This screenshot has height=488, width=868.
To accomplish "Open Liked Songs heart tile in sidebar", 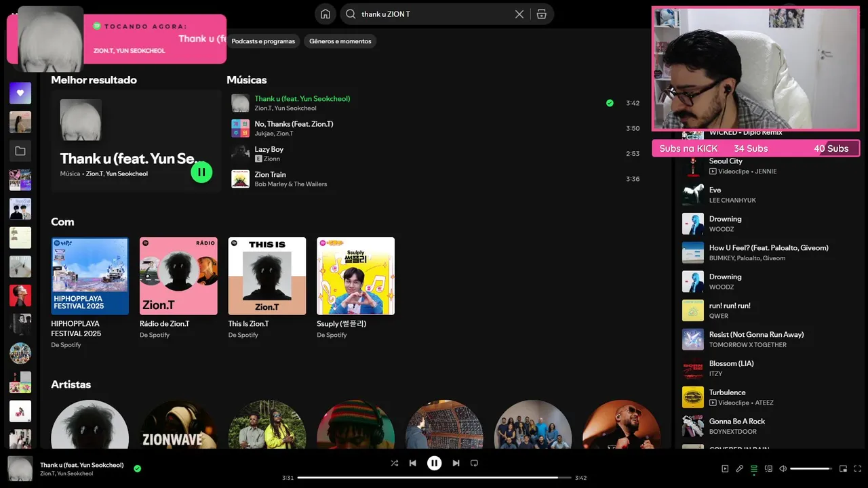I will pyautogui.click(x=20, y=93).
